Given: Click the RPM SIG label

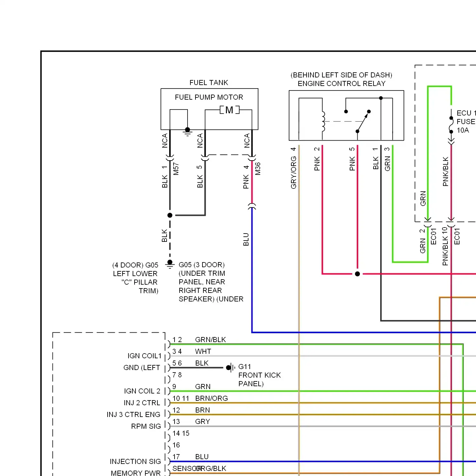Looking at the screenshot, I should pos(146,426).
